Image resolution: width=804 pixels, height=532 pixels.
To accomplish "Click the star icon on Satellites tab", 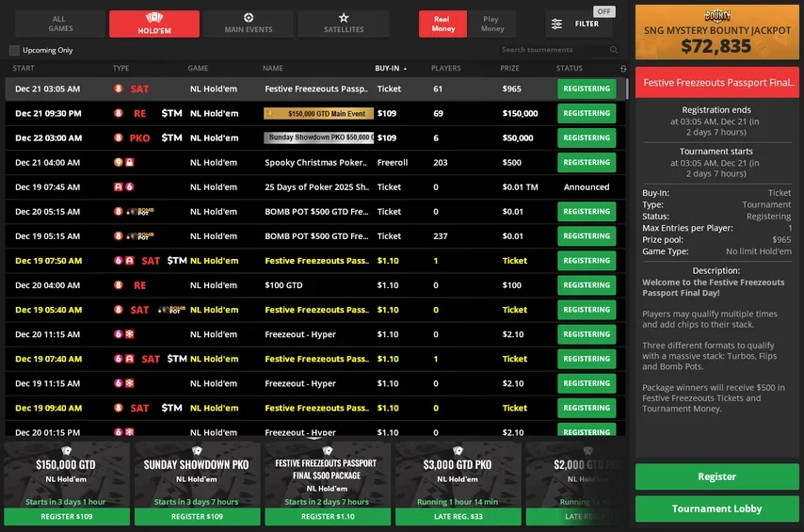I will pyautogui.click(x=344, y=17).
